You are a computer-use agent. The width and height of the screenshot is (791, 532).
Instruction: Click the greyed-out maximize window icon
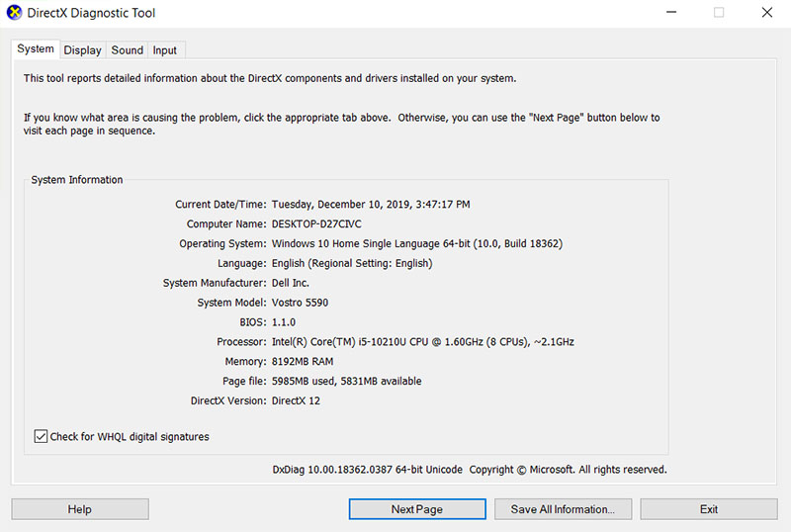719,14
